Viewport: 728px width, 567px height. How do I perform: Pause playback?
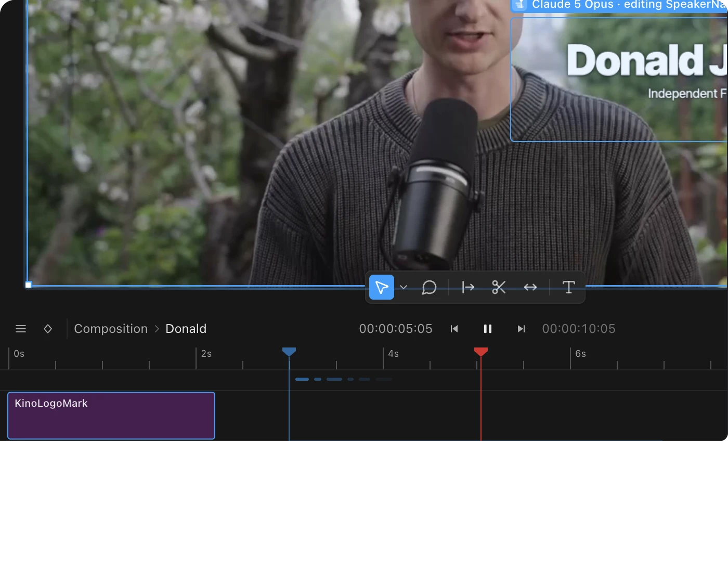[488, 329]
